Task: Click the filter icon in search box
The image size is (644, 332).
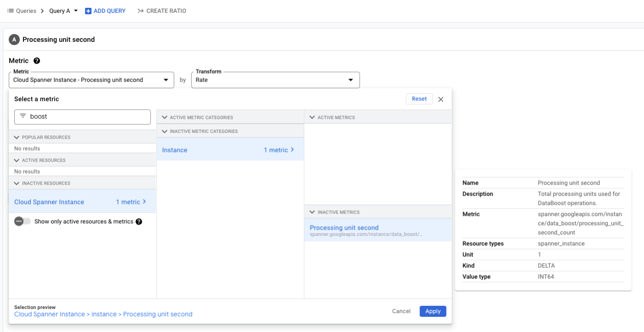Action: (23, 116)
